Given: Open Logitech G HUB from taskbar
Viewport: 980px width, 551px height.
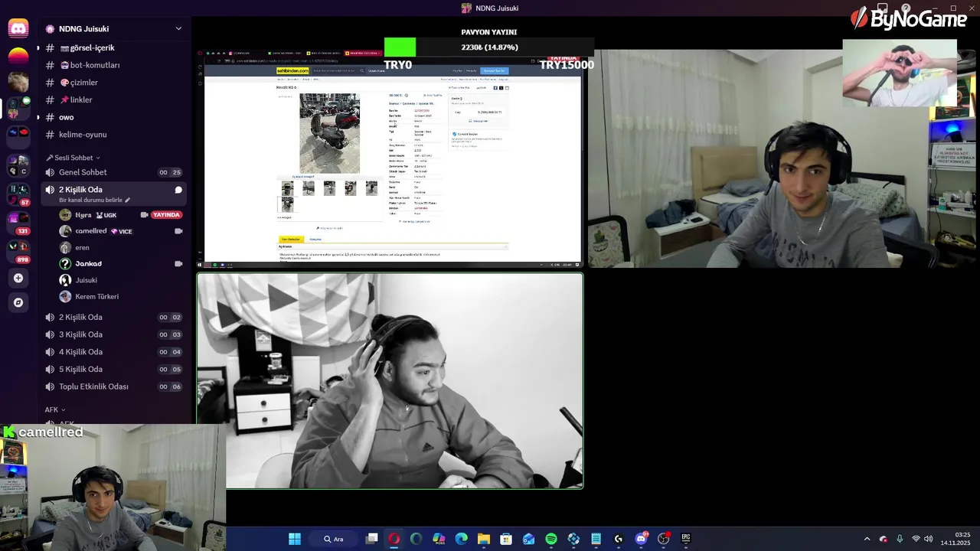Looking at the screenshot, I should 619,539.
